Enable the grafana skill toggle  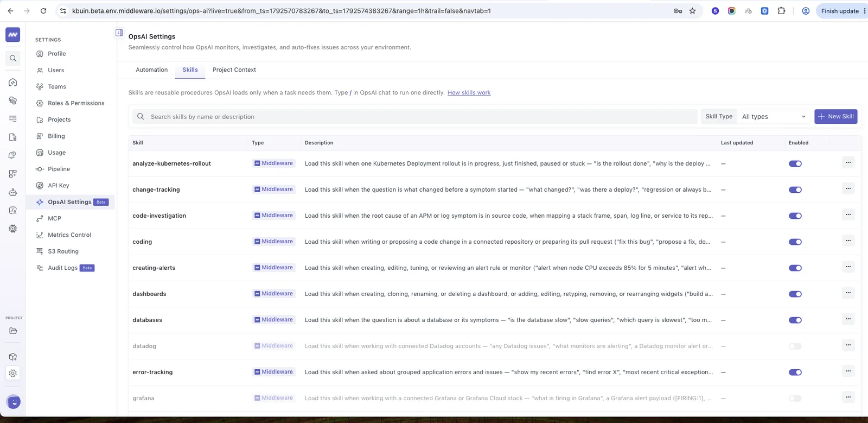point(795,398)
